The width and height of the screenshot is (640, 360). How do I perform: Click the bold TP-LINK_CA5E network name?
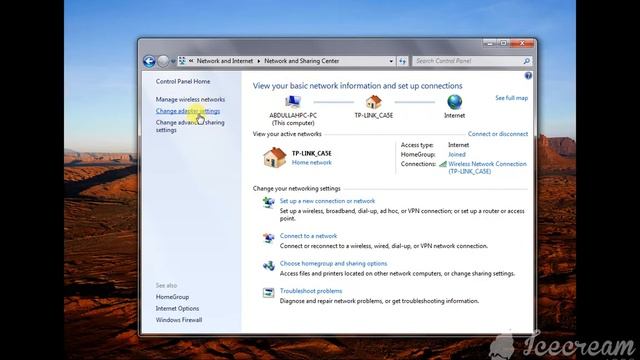pyautogui.click(x=311, y=153)
